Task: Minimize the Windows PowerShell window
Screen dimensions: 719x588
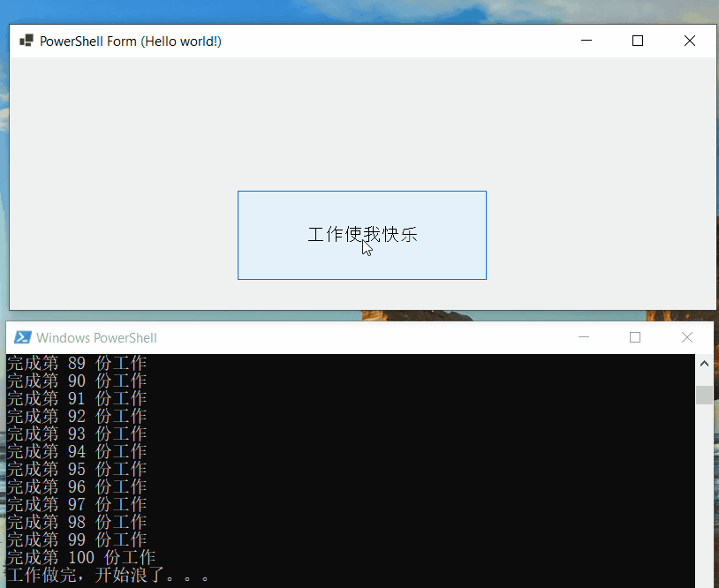Action: pyautogui.click(x=584, y=337)
